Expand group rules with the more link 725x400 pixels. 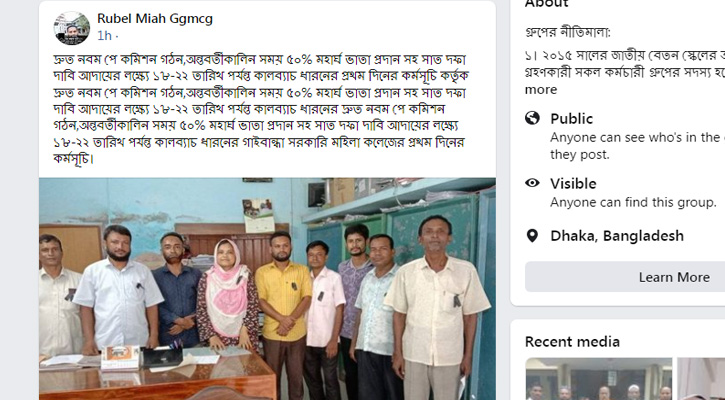(x=541, y=90)
